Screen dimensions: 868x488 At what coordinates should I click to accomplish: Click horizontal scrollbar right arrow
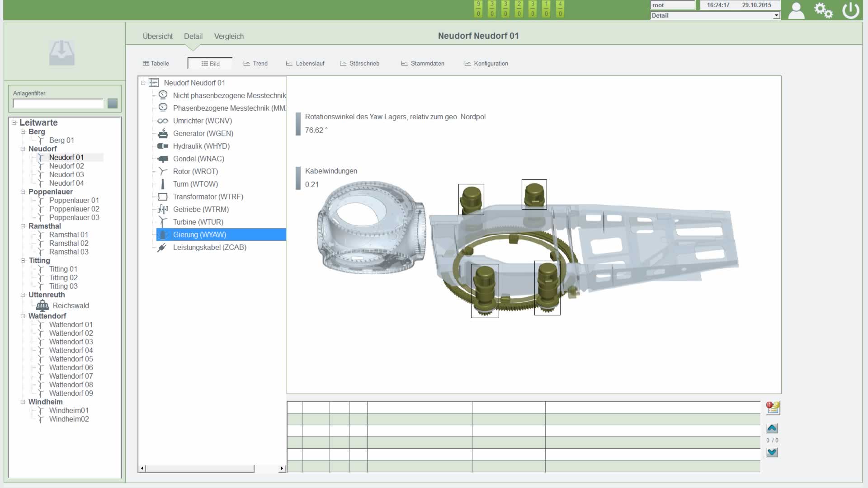[x=282, y=469]
